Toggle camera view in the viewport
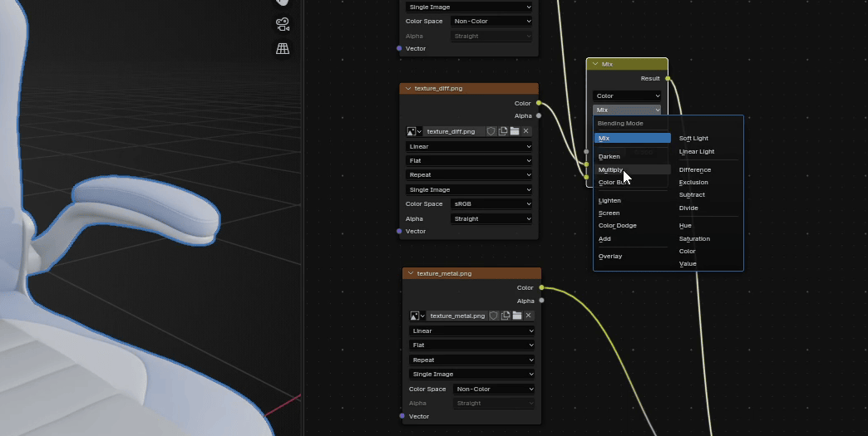Viewport: 868px width, 436px height. click(283, 25)
